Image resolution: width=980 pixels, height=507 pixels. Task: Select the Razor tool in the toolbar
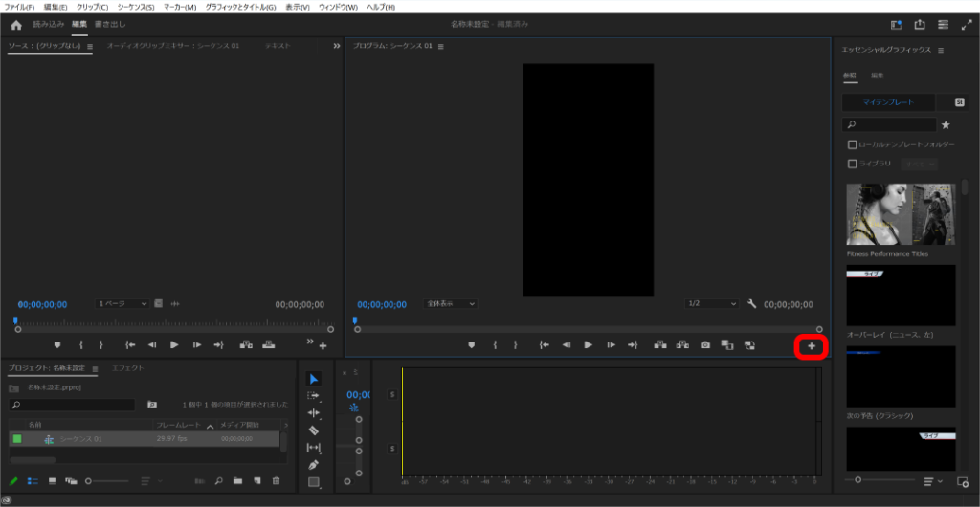[x=314, y=430]
